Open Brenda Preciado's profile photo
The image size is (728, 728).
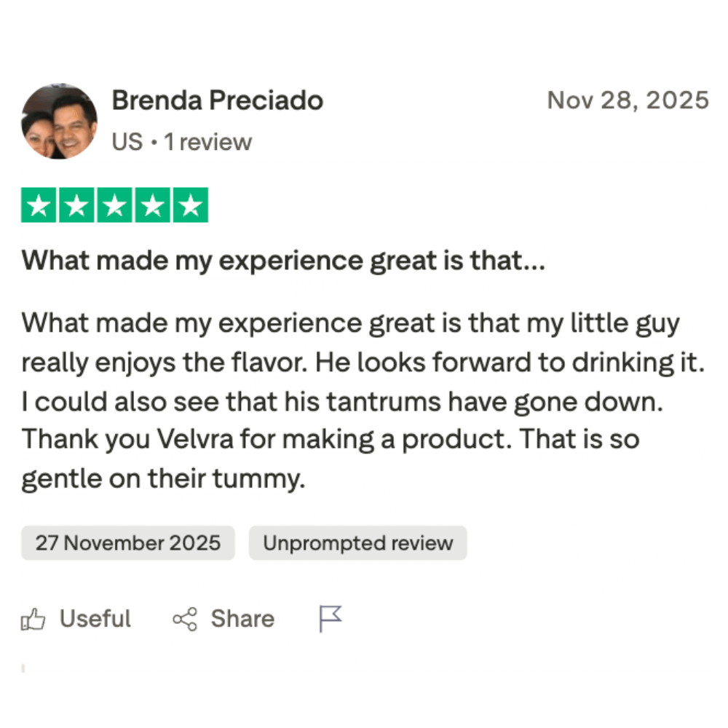(x=59, y=121)
